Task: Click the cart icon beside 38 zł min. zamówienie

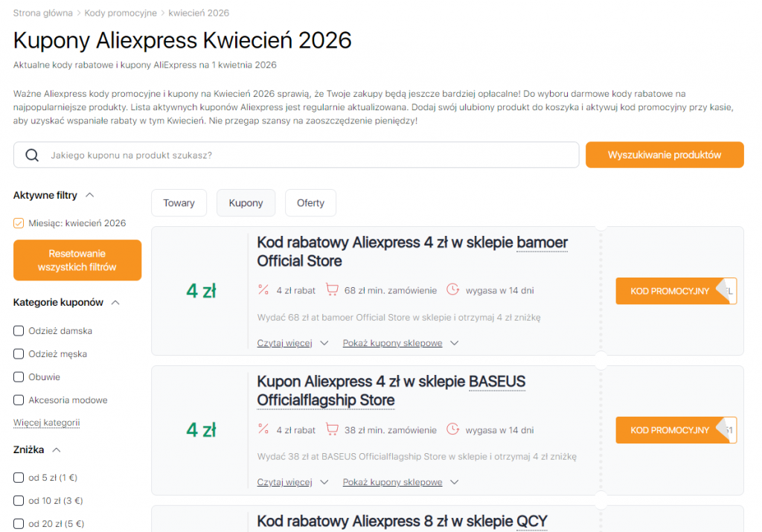Action: [x=332, y=429]
